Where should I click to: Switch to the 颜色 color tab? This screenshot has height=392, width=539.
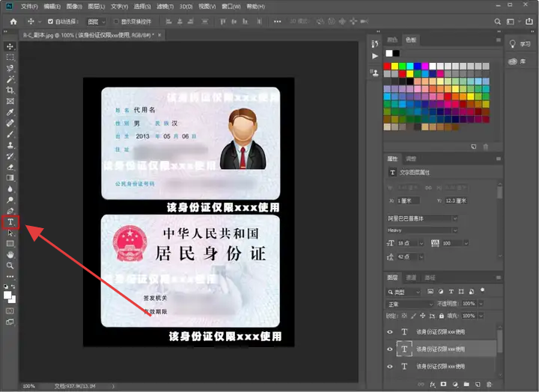[392, 40]
